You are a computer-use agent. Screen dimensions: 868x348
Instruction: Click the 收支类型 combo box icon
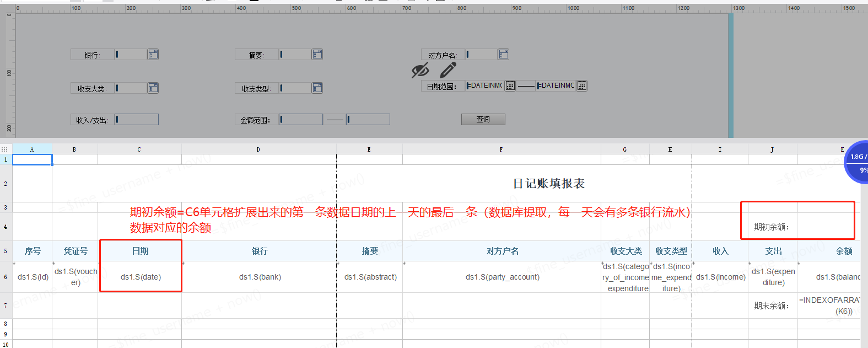[x=317, y=88]
